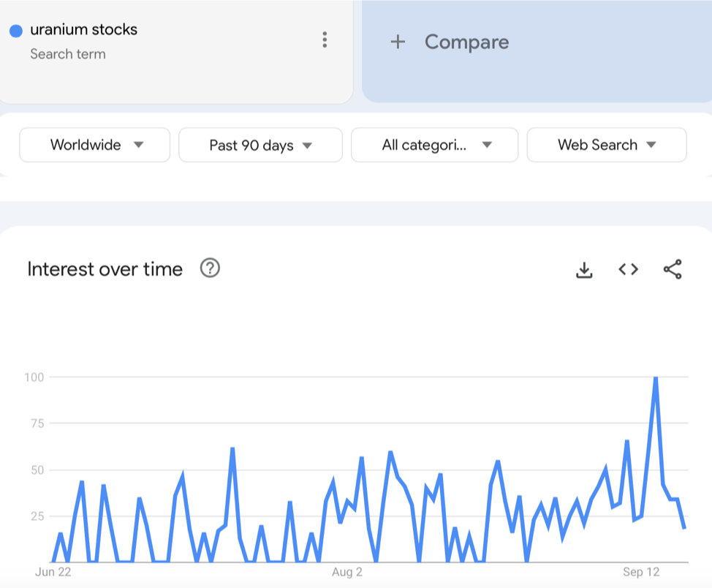
Task: Open the more options menu for uranium stocks
Action: [325, 40]
